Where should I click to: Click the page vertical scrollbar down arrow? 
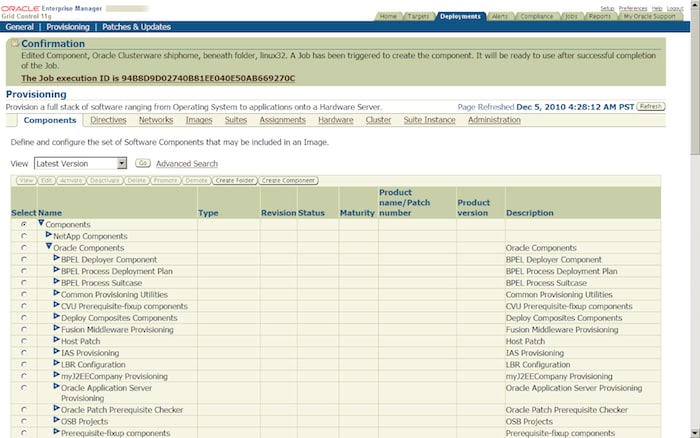coord(695,433)
